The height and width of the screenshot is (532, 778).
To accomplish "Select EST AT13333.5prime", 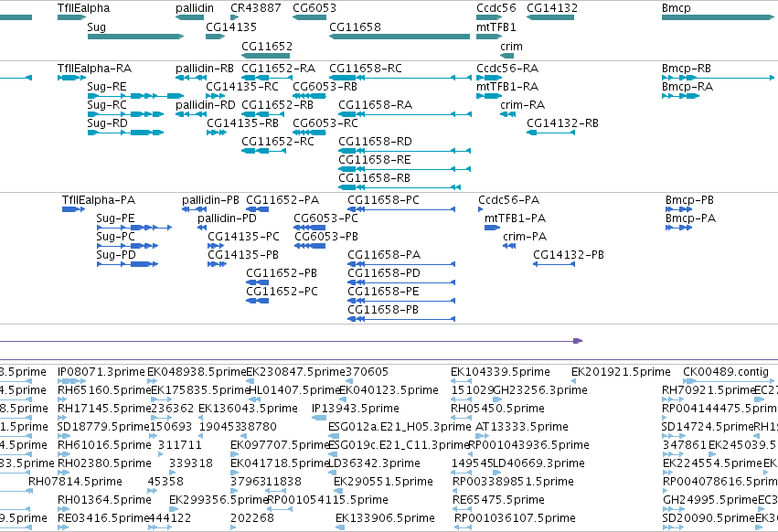I will click(x=482, y=436).
